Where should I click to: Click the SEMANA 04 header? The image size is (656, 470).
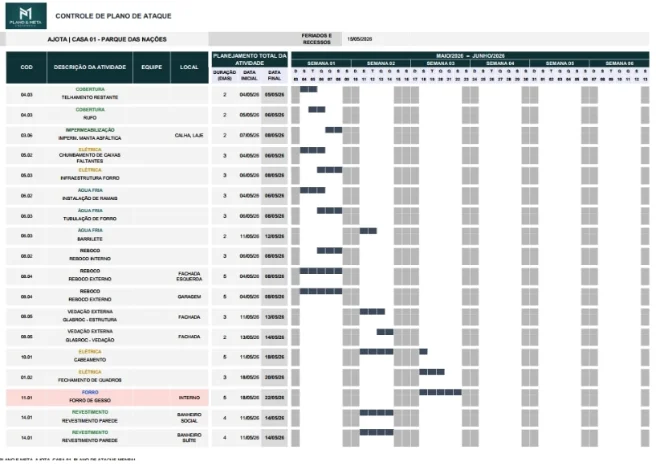coord(500,63)
